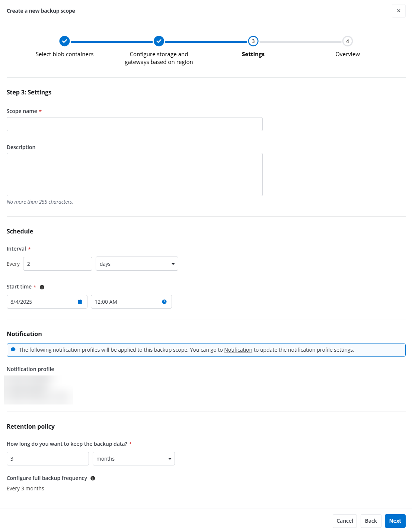Click the Next button
Image resolution: width=412 pixels, height=532 pixels.
[x=395, y=521]
